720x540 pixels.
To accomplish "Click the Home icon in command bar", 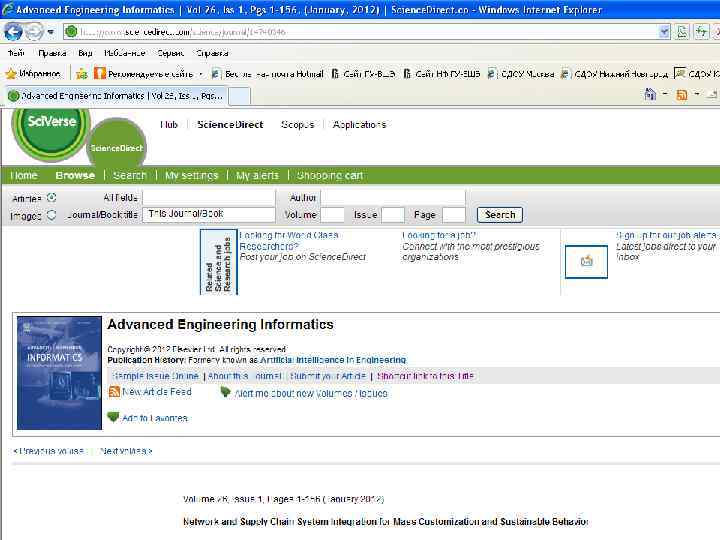I will point(650,95).
